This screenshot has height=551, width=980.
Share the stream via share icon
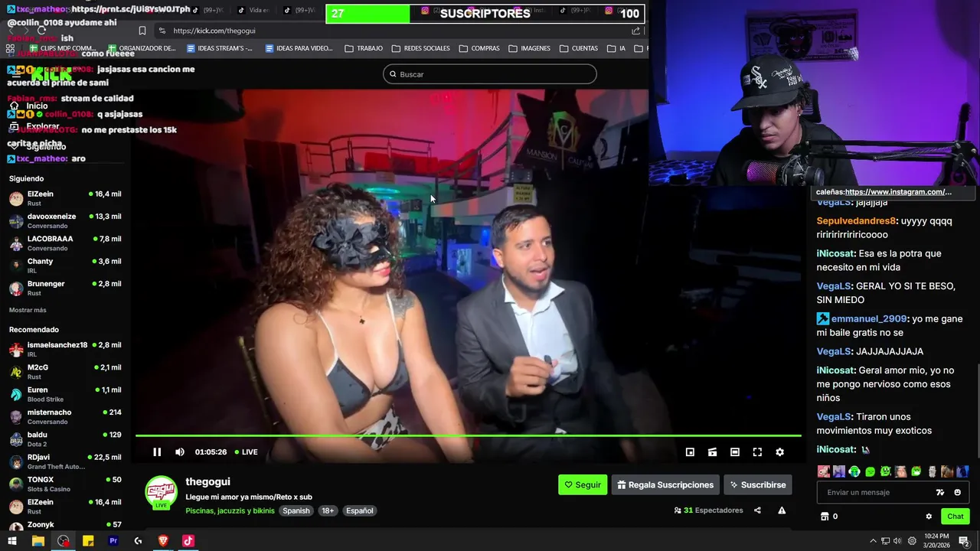tap(757, 510)
